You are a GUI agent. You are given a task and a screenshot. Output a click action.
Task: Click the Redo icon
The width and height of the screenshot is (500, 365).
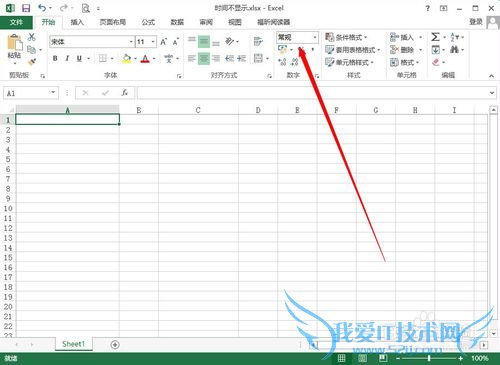pos(64,8)
